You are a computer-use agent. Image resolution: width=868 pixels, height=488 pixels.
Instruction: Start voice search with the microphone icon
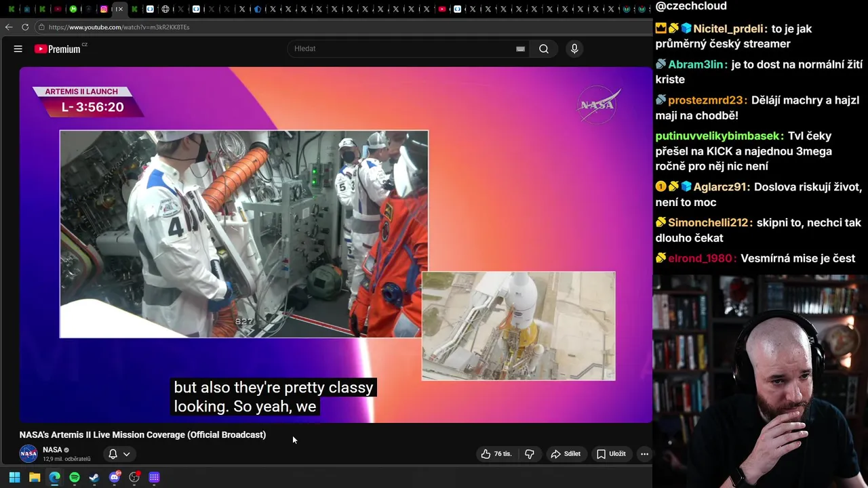click(x=574, y=49)
